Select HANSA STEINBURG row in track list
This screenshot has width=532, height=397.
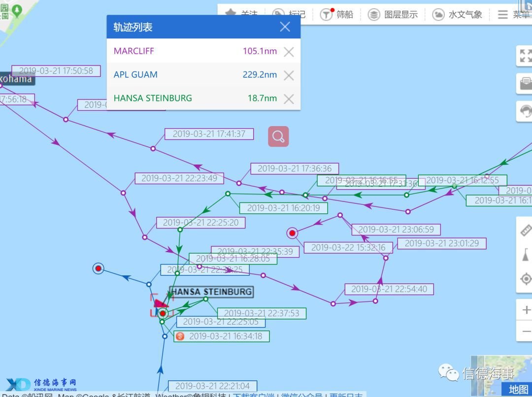[x=203, y=98]
